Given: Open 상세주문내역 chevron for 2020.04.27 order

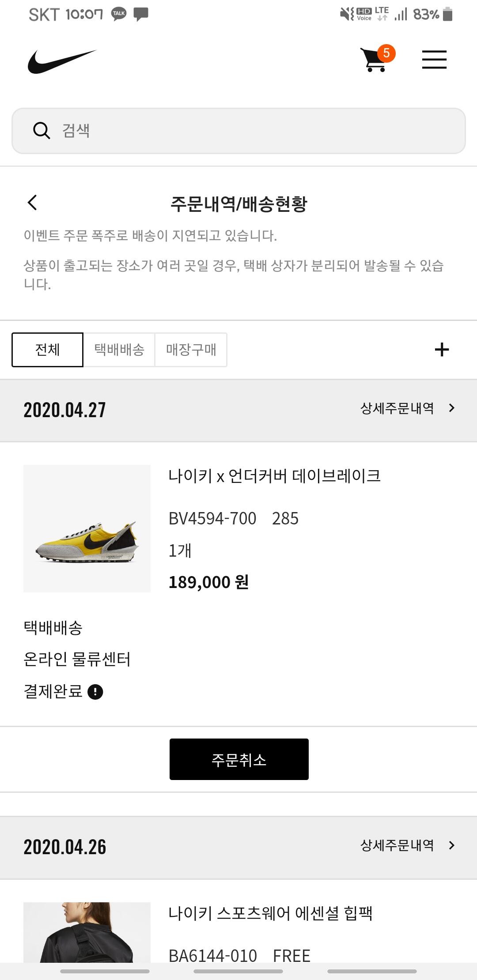Looking at the screenshot, I should pos(451,408).
